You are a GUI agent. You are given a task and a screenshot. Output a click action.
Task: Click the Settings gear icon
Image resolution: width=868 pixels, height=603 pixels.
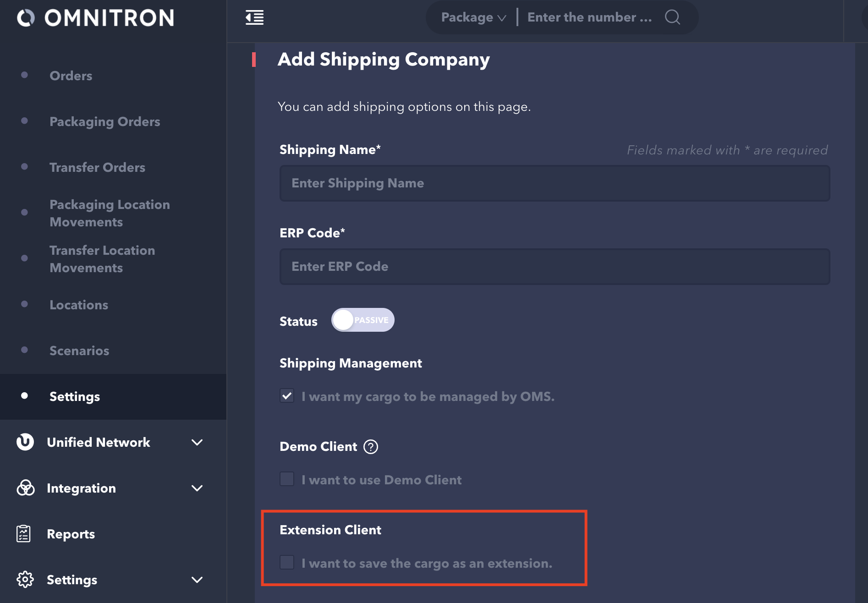point(25,580)
